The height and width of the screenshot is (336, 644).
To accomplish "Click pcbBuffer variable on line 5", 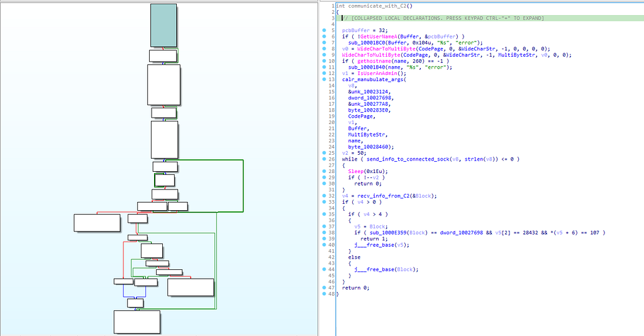I will click(x=356, y=30).
